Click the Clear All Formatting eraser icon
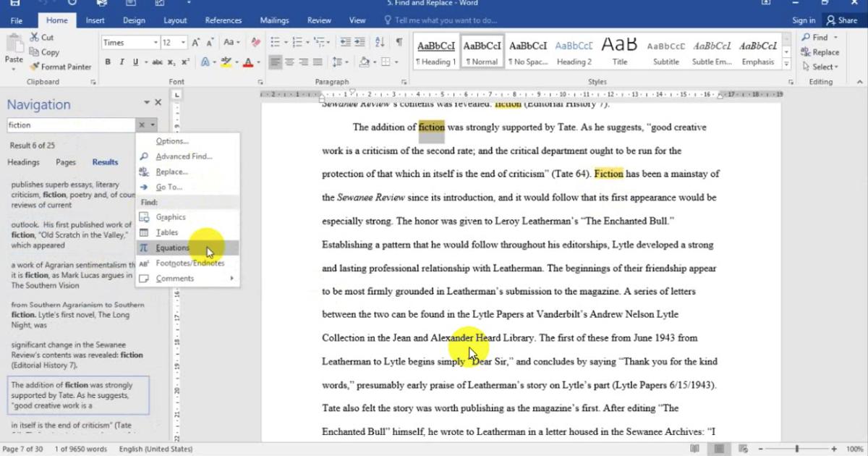Image resolution: width=868 pixels, height=456 pixels. point(255,43)
